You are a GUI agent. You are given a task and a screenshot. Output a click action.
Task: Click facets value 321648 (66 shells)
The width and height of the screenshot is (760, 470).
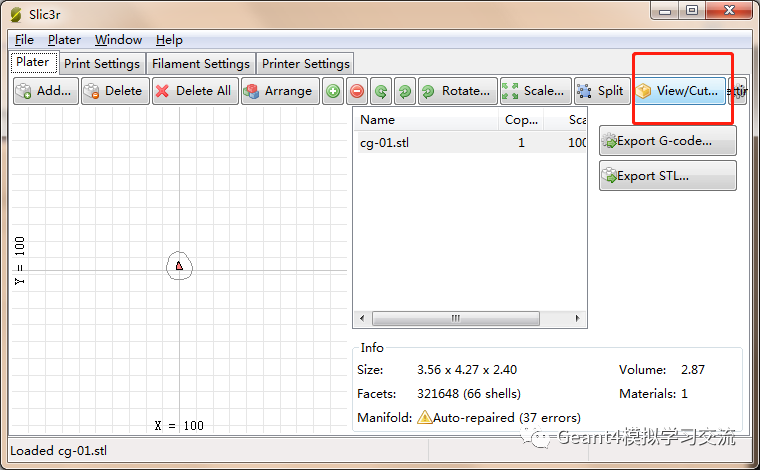click(469, 393)
